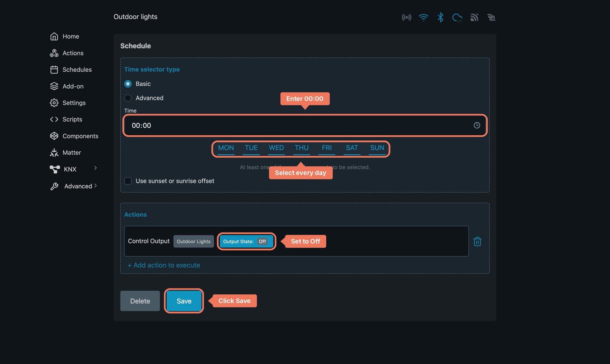Click the Time input field showing 00:00
The image size is (610, 364).
pyautogui.click(x=305, y=125)
